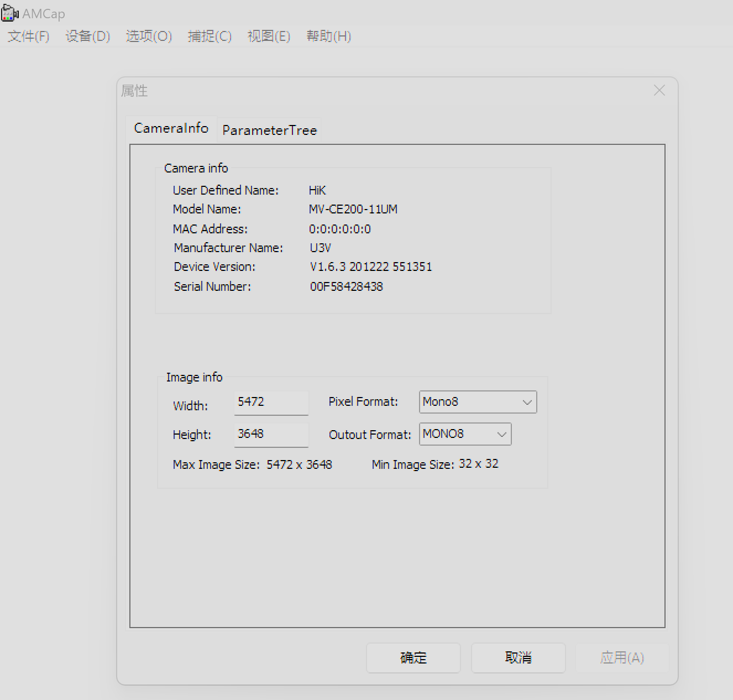Select the serial number 00F58428438
Viewport: 733px width, 700px height.
347,286
